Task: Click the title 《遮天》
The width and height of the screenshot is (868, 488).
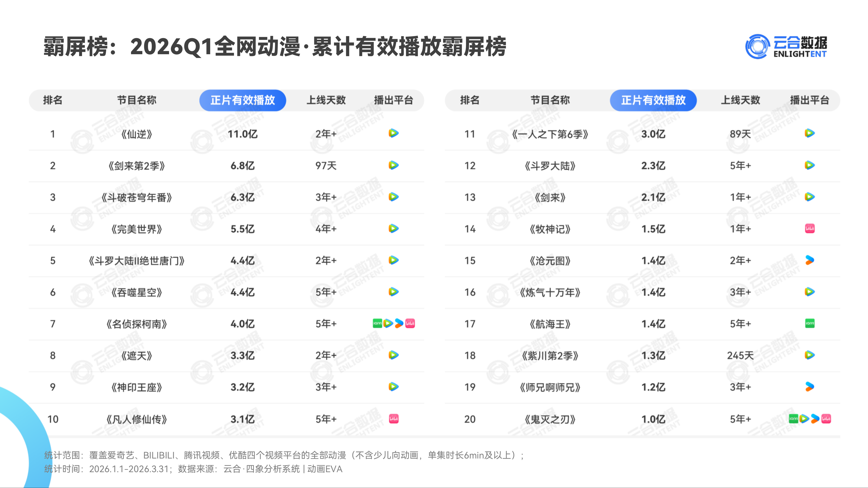Action: (x=136, y=356)
